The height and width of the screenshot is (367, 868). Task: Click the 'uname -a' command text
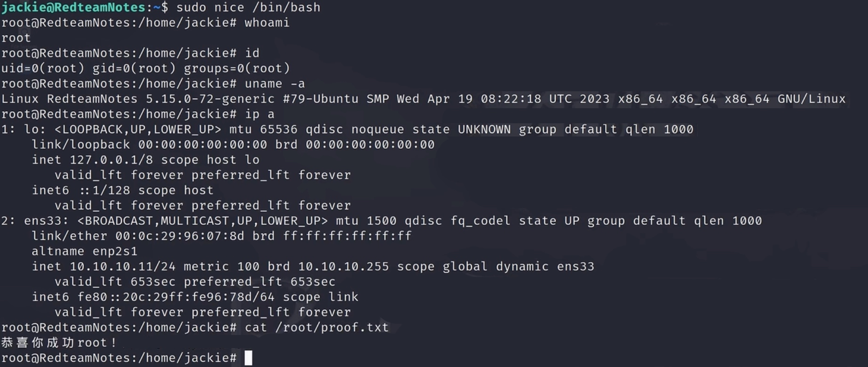(x=275, y=84)
